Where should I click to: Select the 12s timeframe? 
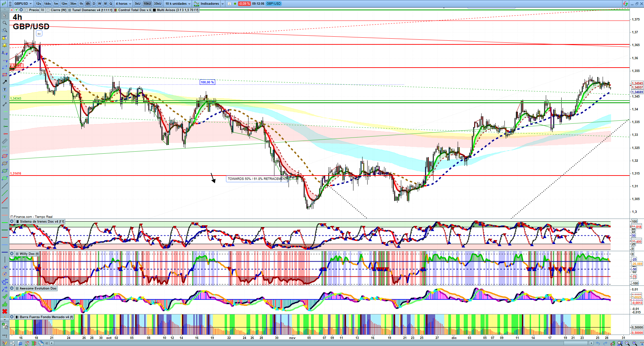click(38, 4)
